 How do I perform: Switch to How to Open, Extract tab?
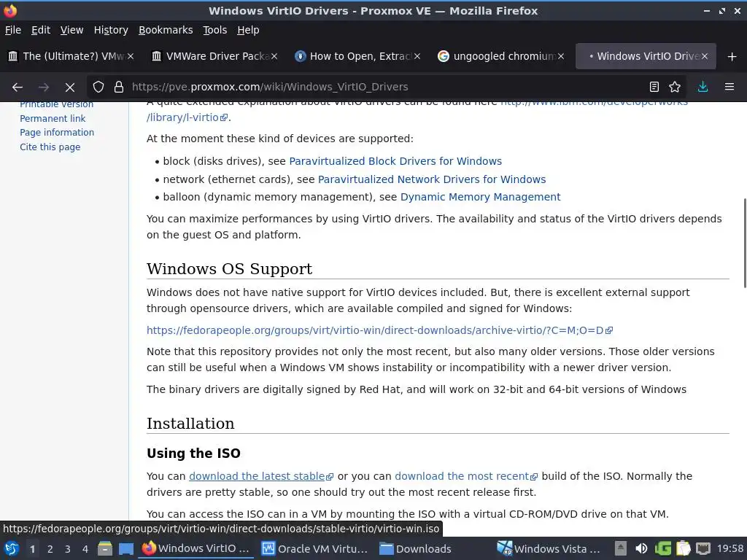357,56
